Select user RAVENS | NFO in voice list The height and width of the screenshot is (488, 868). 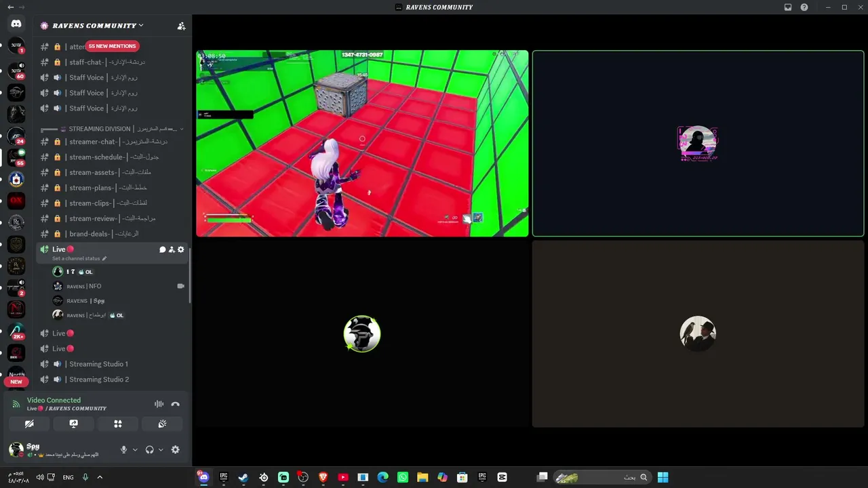click(119, 286)
